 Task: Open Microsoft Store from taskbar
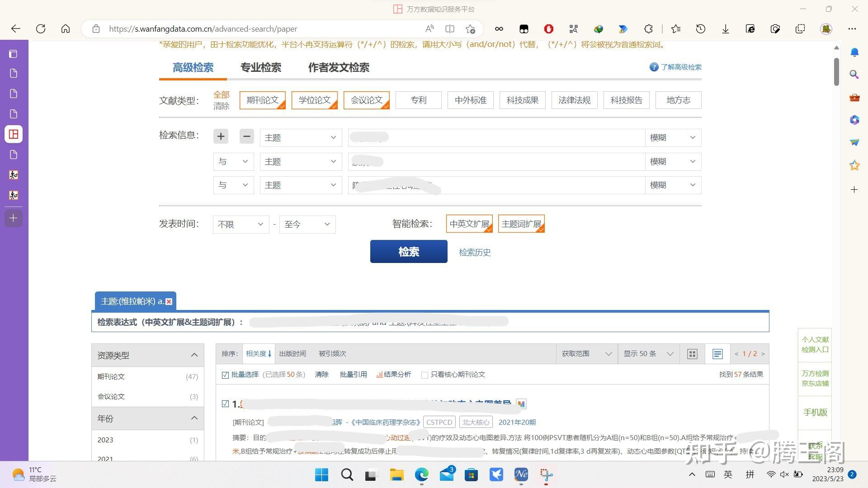click(x=471, y=474)
